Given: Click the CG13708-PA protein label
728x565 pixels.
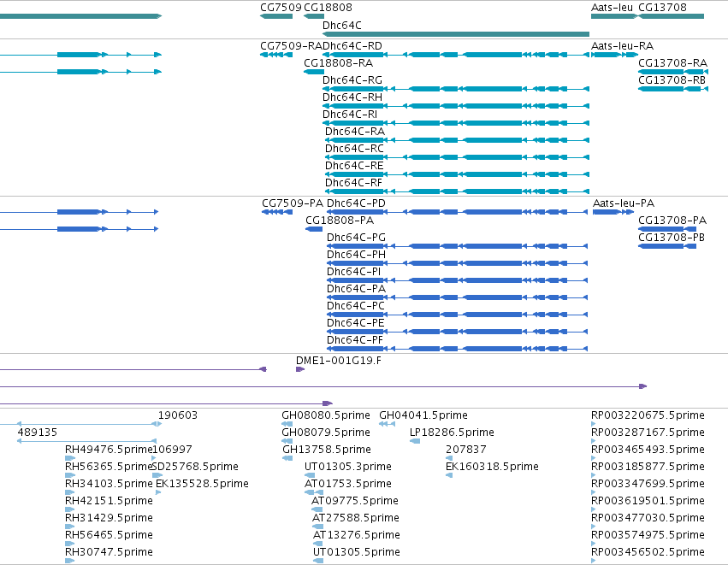Looking at the screenshot, I should click(672, 221).
